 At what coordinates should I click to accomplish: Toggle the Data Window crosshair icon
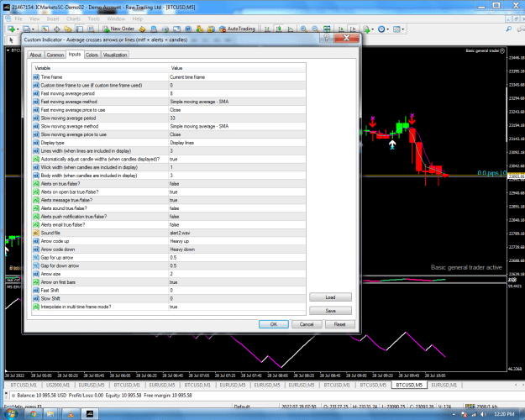point(56,29)
